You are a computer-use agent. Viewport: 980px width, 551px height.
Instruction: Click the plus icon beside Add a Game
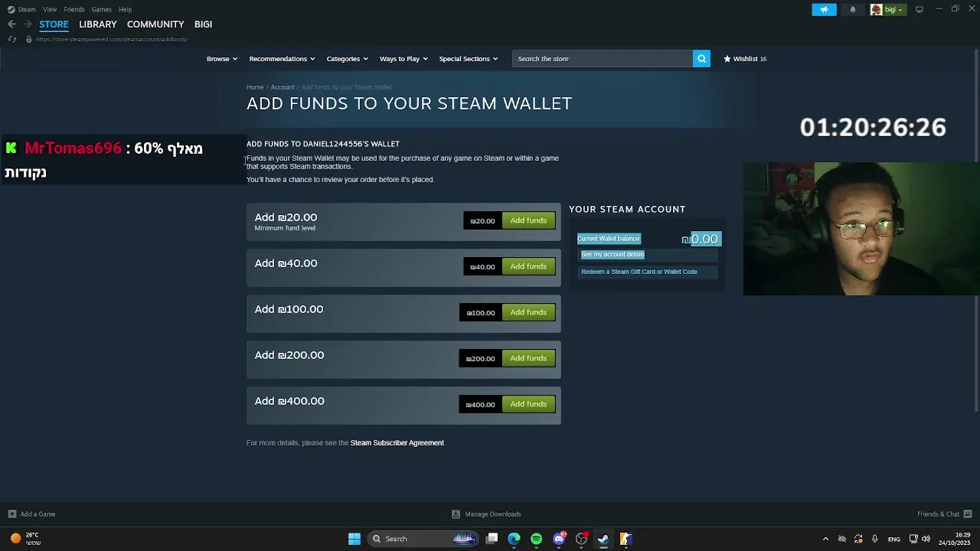point(11,514)
